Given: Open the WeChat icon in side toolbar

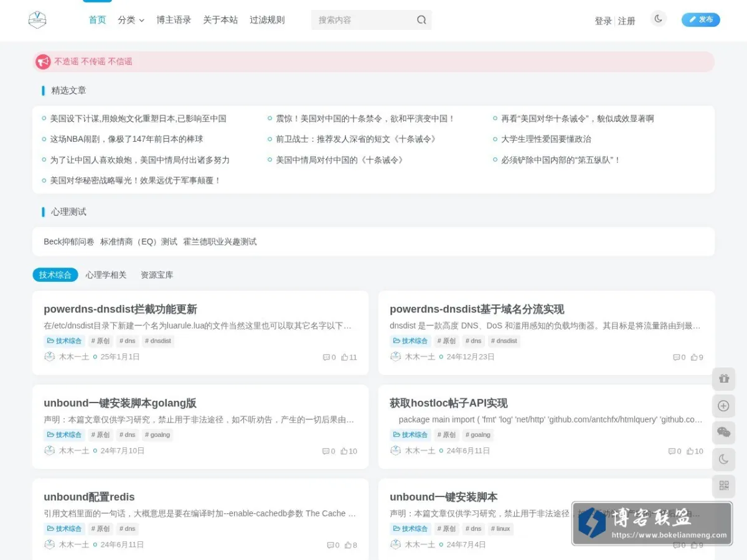Looking at the screenshot, I should point(723,432).
